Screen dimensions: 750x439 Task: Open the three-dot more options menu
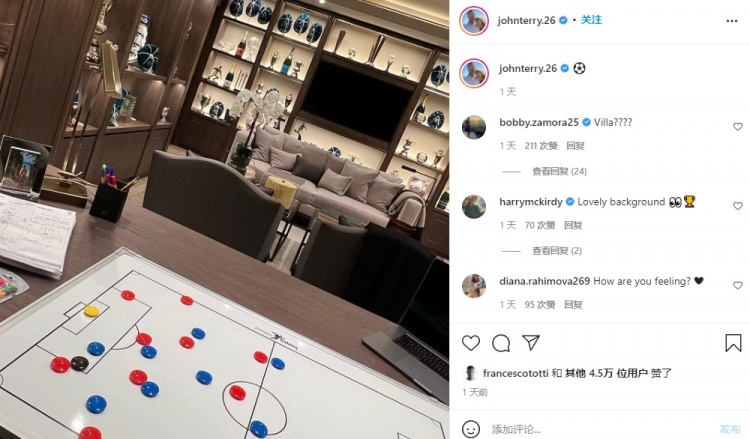point(732,21)
